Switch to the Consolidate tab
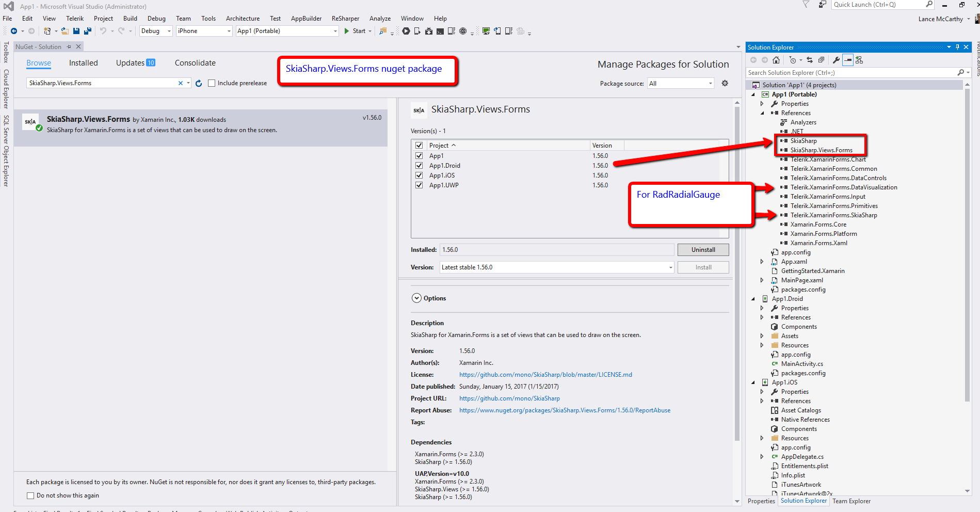The image size is (980, 512). pyautogui.click(x=195, y=63)
